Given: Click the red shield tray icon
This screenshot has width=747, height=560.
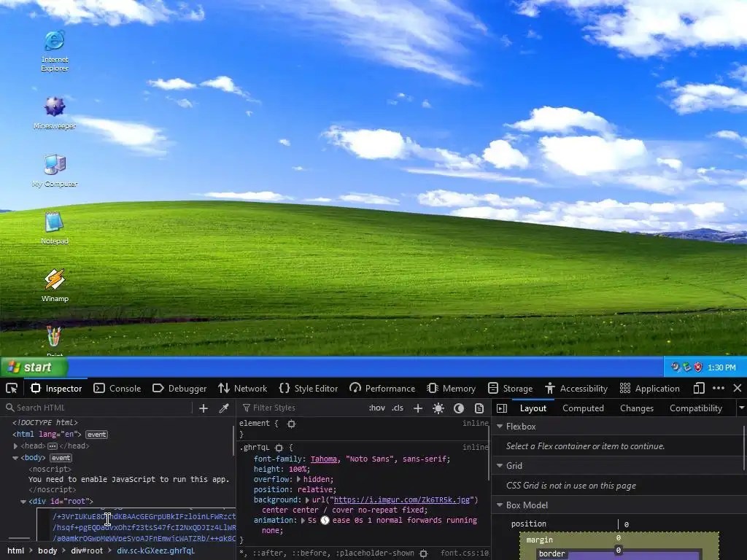Looking at the screenshot, I should pos(698,367).
